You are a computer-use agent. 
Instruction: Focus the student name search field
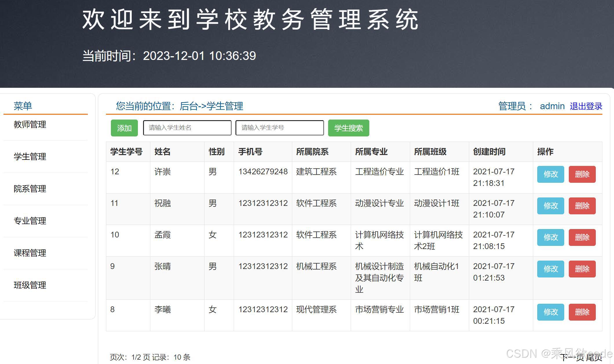pos(187,128)
